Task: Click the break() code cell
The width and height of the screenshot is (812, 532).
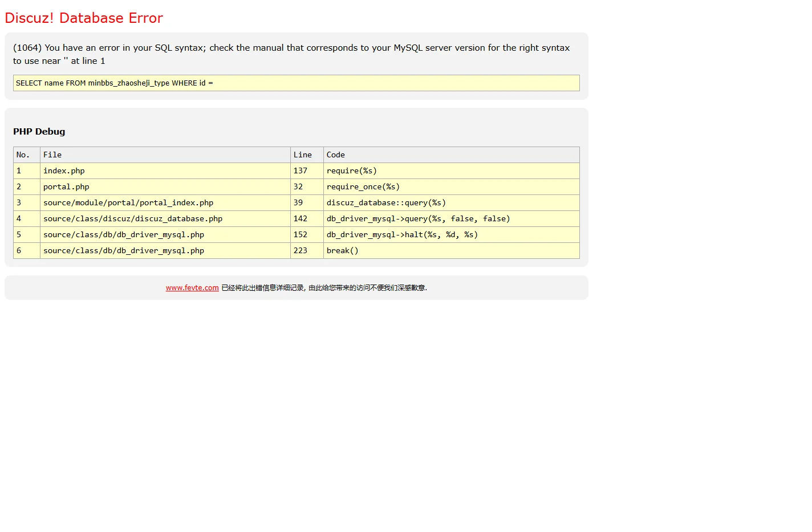Action: (x=452, y=251)
